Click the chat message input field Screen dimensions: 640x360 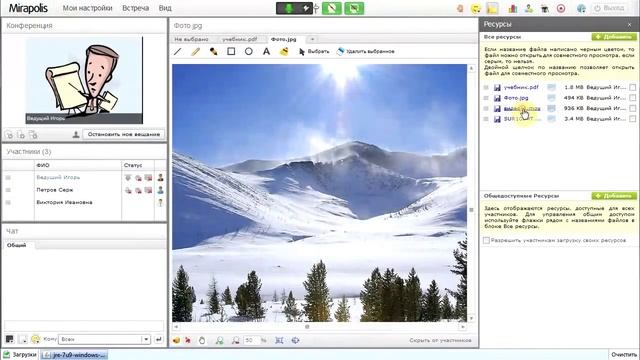(84, 326)
